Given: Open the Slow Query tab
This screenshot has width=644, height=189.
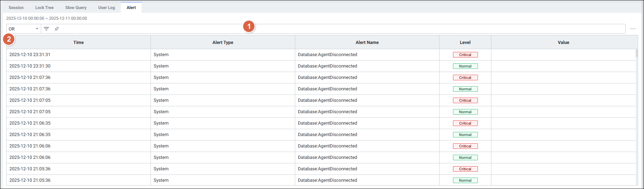Looking at the screenshot, I should pos(76,8).
